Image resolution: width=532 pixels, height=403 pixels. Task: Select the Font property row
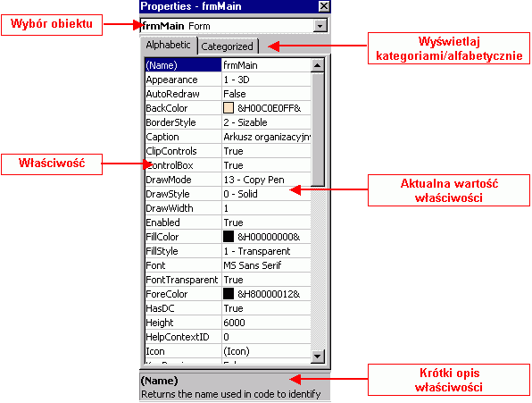[228, 265]
